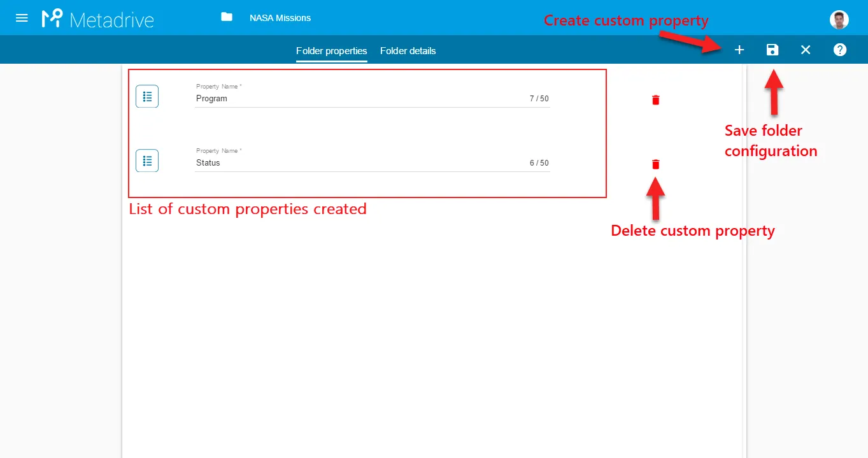Open help via question mark icon
This screenshot has height=458, width=868.
[840, 50]
